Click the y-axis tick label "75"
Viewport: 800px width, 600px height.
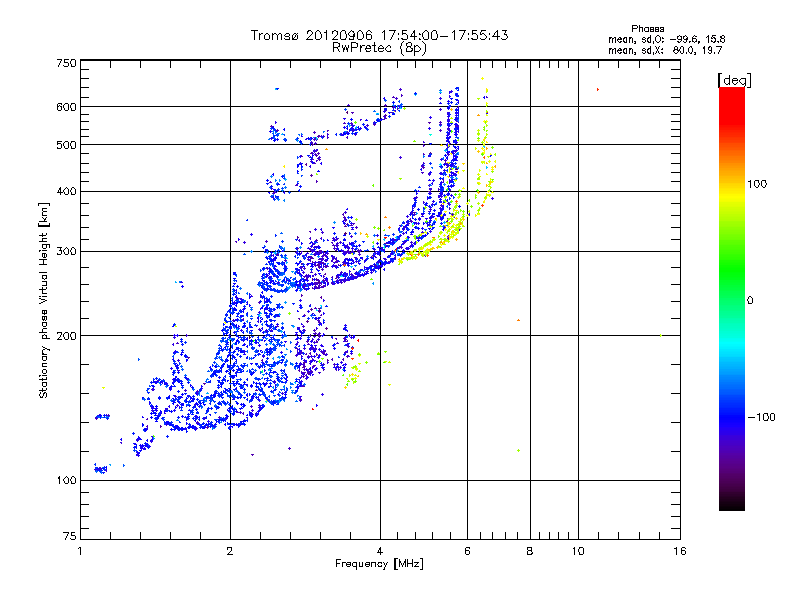click(x=70, y=536)
